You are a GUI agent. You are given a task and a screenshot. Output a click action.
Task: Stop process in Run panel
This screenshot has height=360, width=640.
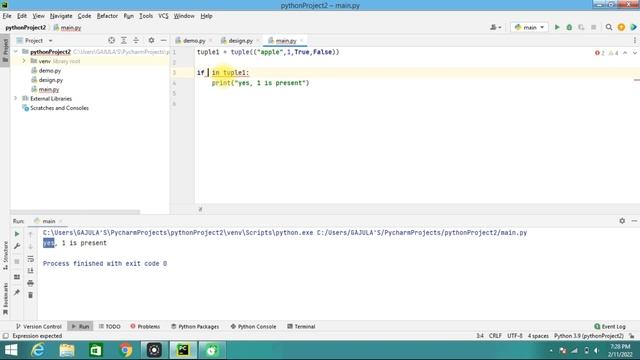coord(17,261)
